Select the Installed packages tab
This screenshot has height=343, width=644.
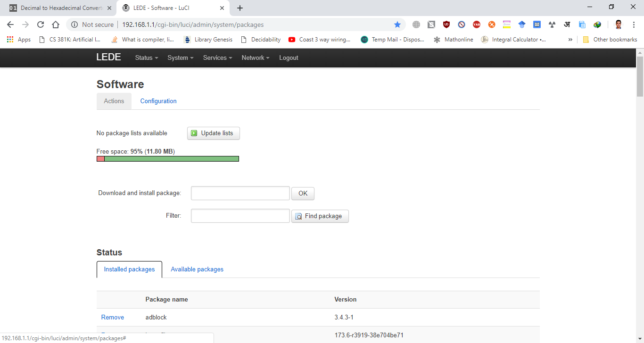click(x=129, y=269)
